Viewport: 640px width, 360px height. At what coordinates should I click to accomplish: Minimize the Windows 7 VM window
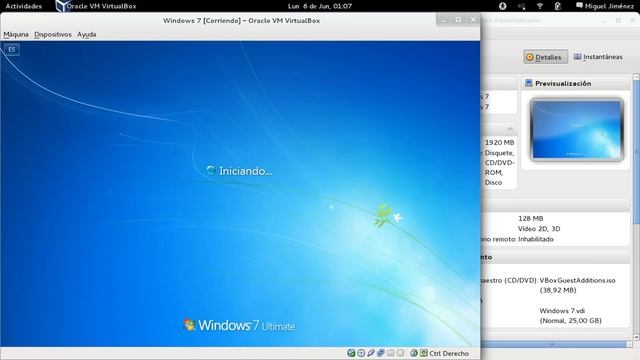[444, 20]
